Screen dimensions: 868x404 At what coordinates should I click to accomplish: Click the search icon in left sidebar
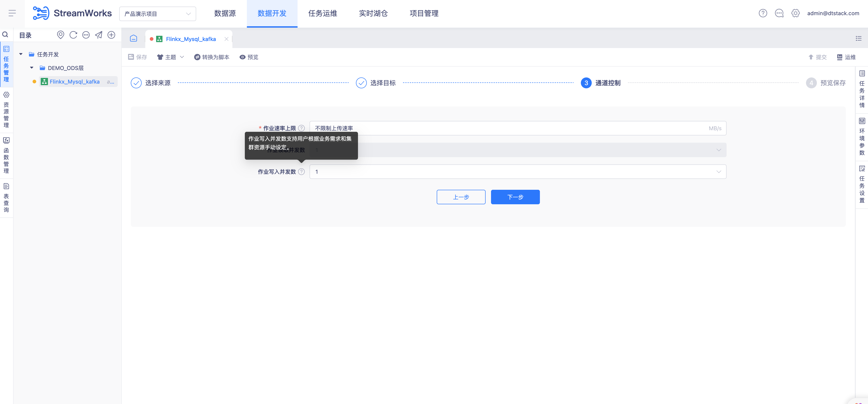(x=5, y=34)
